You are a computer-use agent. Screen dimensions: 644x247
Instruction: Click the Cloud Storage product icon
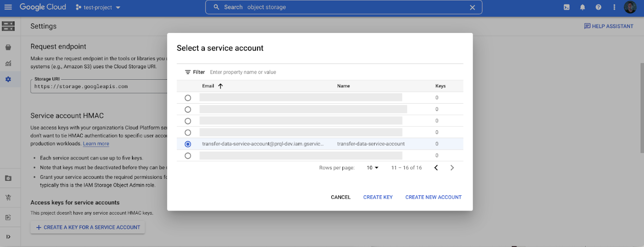coord(8,26)
